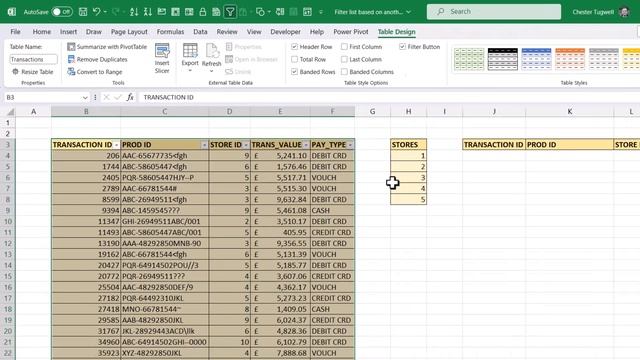Select the orange table style swatch

click(x=570, y=59)
